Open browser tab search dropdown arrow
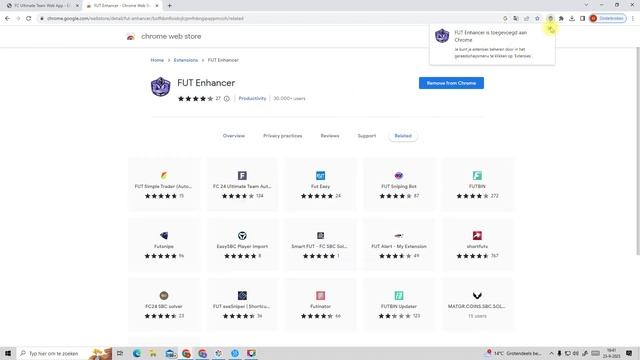640x360 pixels. (586, 5)
